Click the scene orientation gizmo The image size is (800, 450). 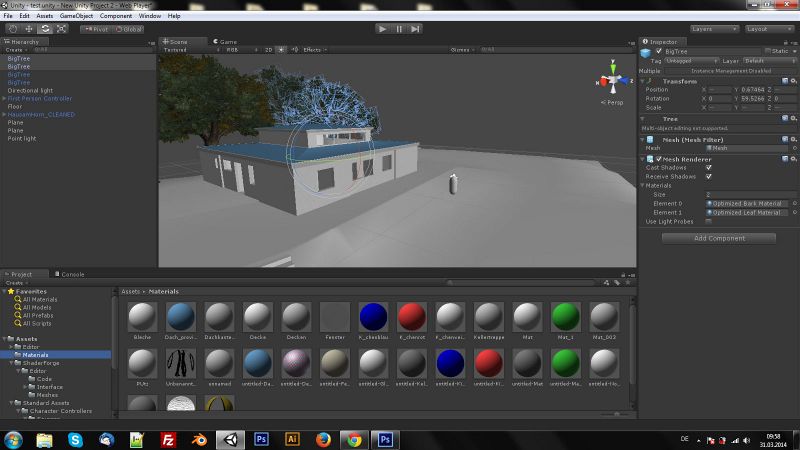click(611, 83)
